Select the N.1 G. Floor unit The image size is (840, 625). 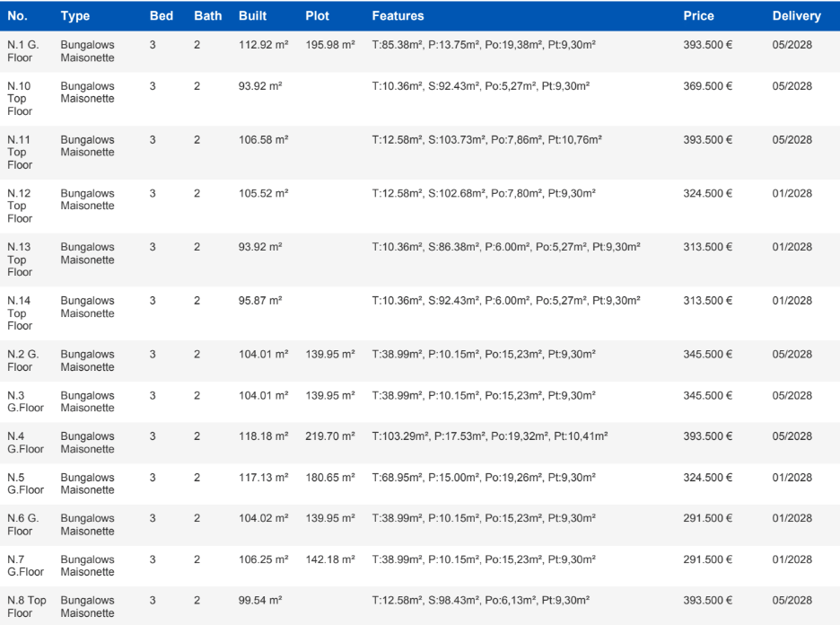click(x=23, y=51)
